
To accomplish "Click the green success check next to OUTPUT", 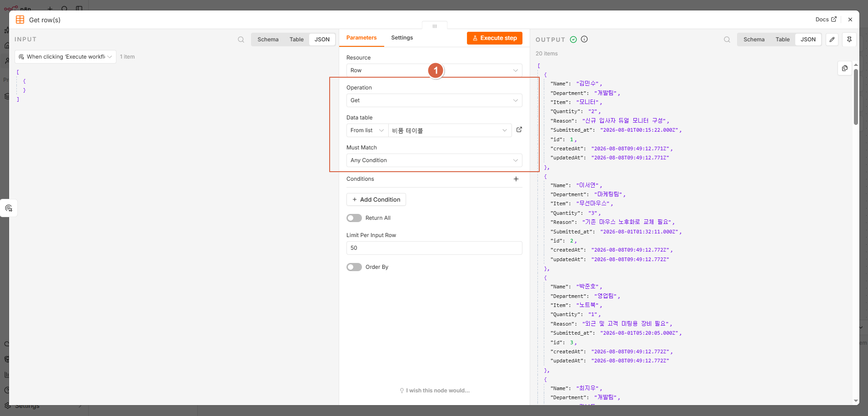I will coord(573,40).
